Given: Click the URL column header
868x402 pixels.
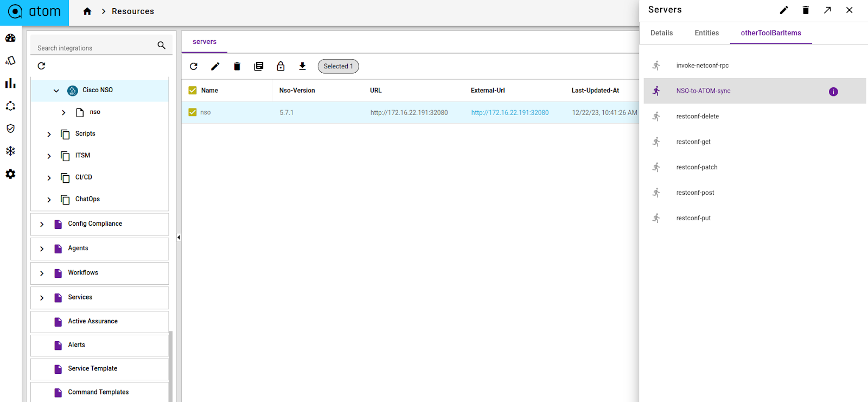Looking at the screenshot, I should (376, 91).
